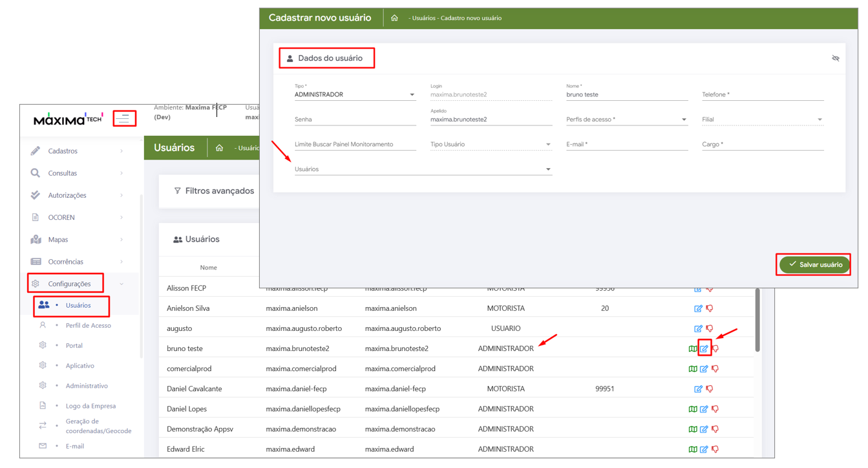Click the edit icon for bruno teste
This screenshot has width=868, height=468.
pyautogui.click(x=704, y=348)
